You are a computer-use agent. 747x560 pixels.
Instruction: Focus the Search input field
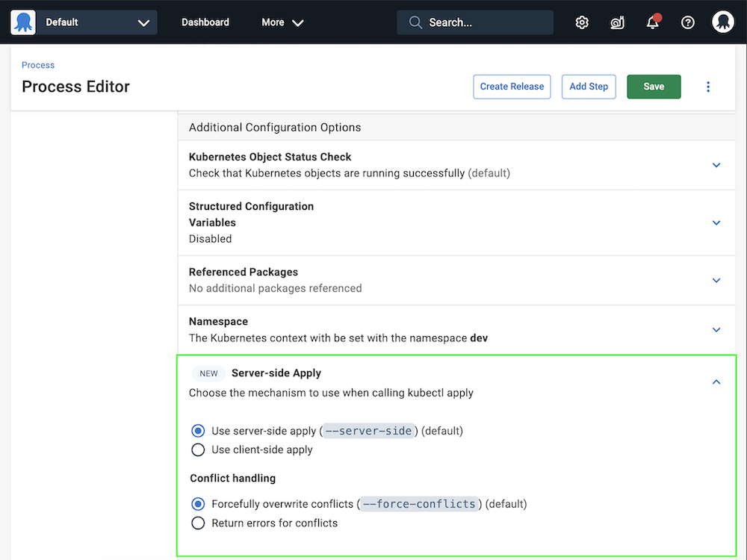coord(475,22)
